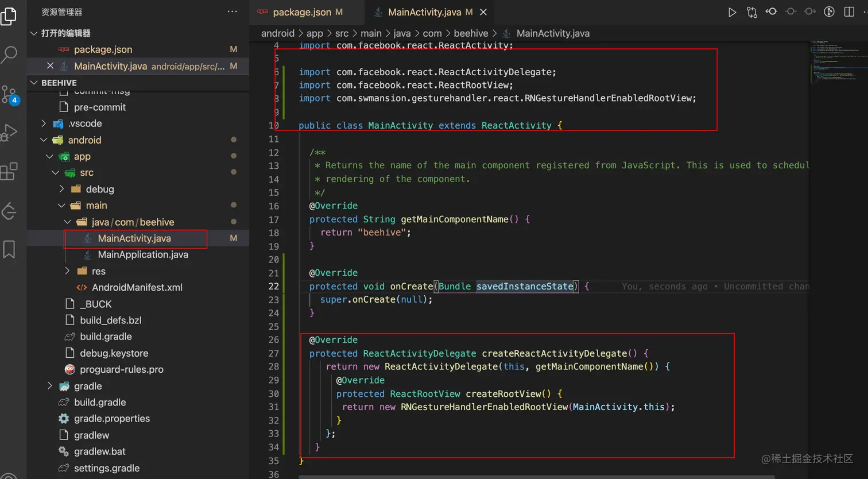
Task: Click the RNGestureHandlerEnabledRootView import line
Action: pos(497,98)
